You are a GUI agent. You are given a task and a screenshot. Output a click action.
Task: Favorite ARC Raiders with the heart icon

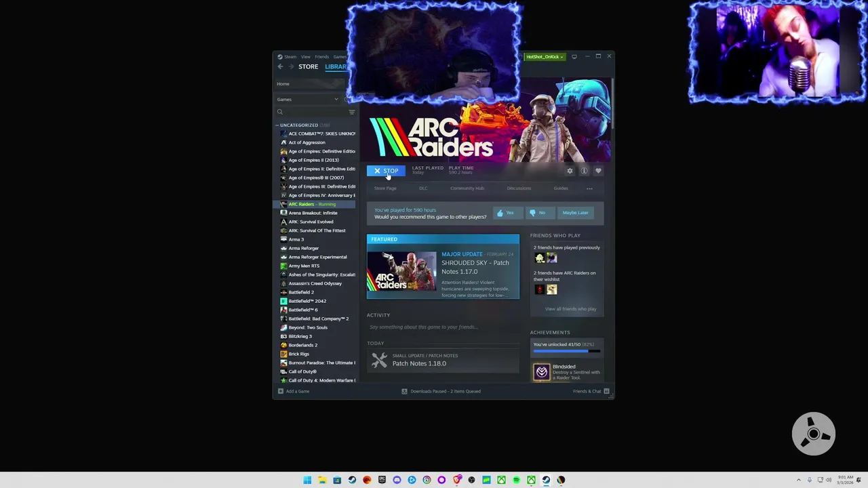pyautogui.click(x=598, y=171)
